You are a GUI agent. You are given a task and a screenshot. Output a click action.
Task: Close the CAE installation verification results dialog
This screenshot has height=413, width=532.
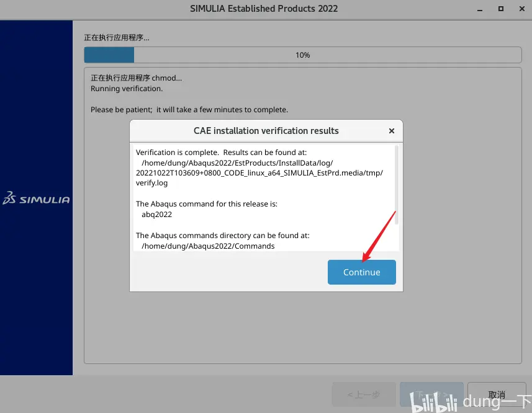tap(392, 131)
